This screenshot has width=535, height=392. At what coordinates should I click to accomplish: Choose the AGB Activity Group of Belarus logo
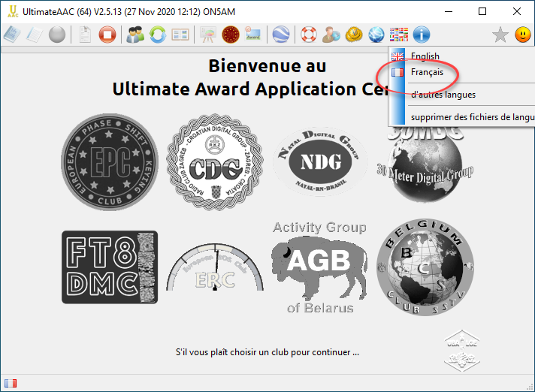320,267
